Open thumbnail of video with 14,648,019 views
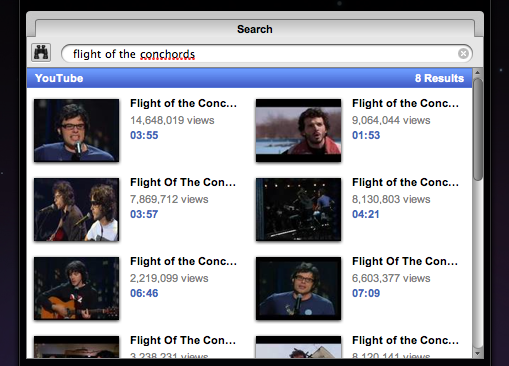The image size is (509, 366). tap(76, 130)
